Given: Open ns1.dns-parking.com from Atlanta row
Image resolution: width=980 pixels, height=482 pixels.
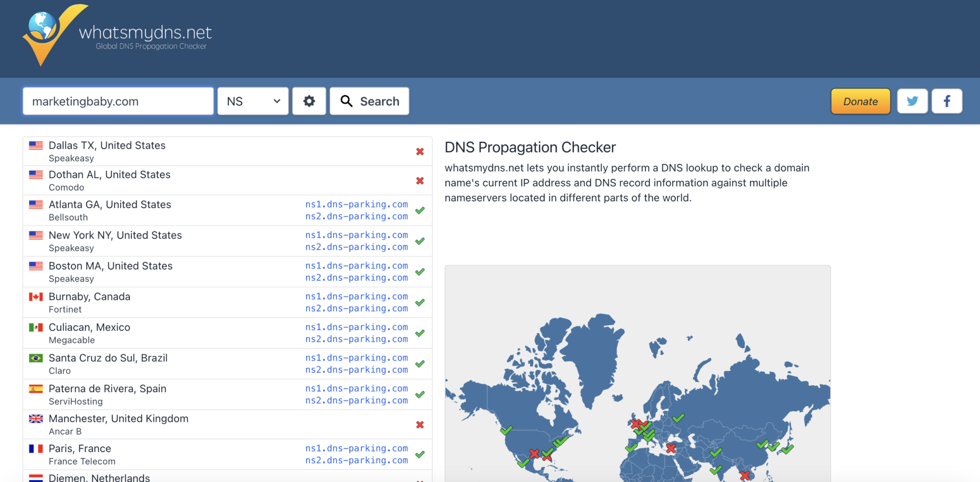Looking at the screenshot, I should pos(356,204).
